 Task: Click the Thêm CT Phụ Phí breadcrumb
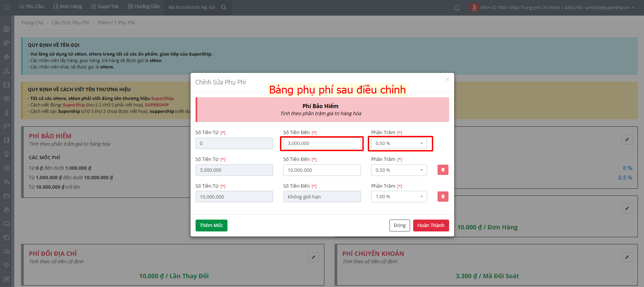pos(116,23)
